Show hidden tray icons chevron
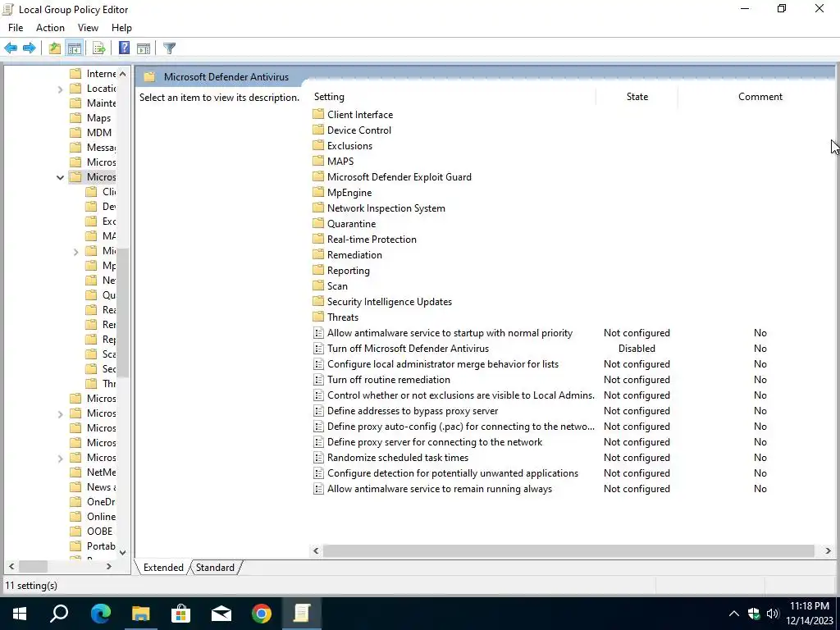The width and height of the screenshot is (840, 630). (x=734, y=614)
